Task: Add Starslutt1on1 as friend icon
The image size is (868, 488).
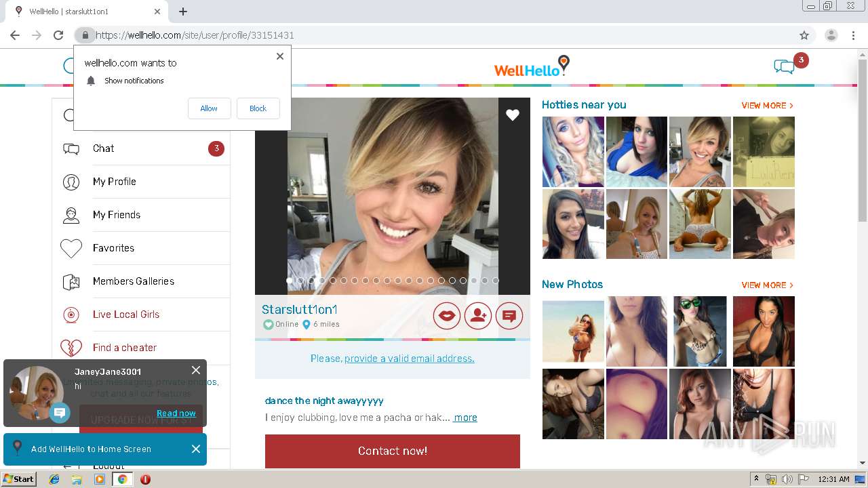Action: pyautogui.click(x=478, y=315)
